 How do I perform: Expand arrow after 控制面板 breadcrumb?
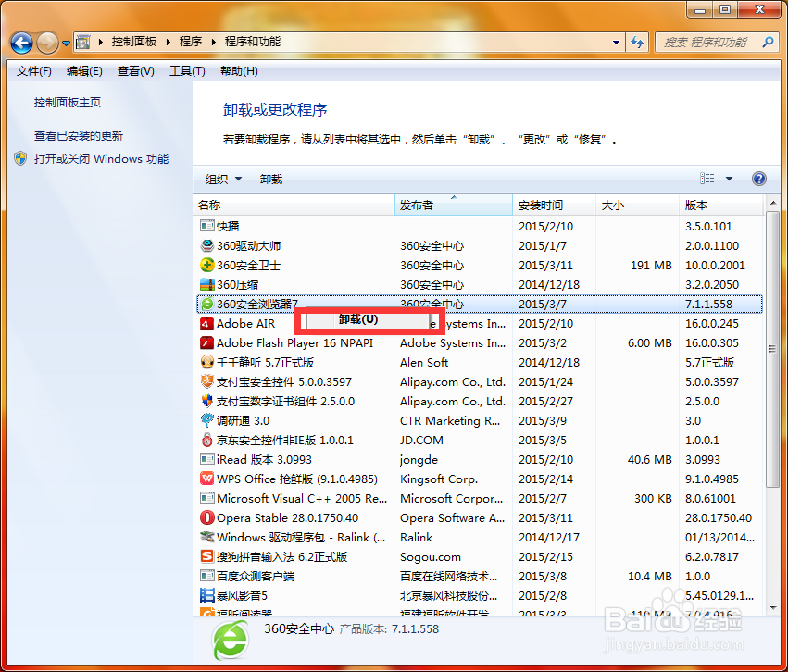(168, 43)
